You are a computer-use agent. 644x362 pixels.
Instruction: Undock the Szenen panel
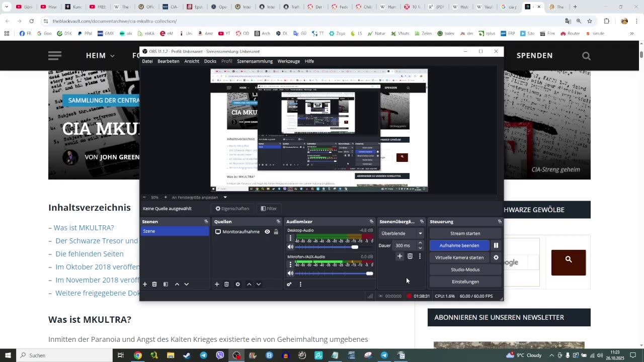(206, 222)
